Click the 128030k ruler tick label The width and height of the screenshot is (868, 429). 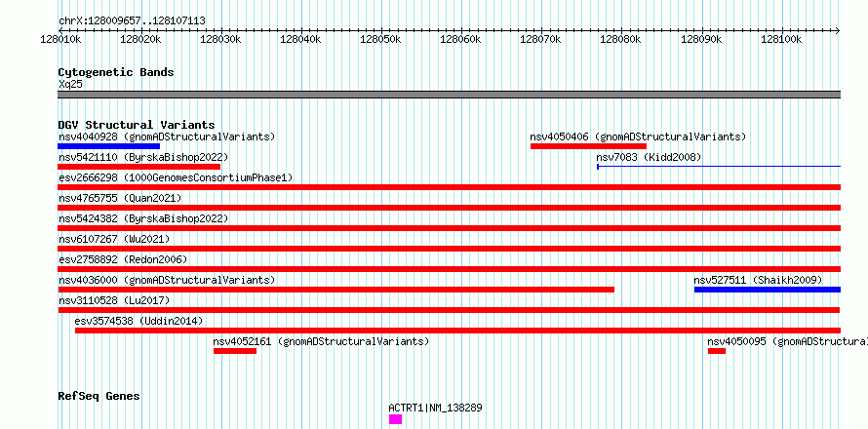220,39
